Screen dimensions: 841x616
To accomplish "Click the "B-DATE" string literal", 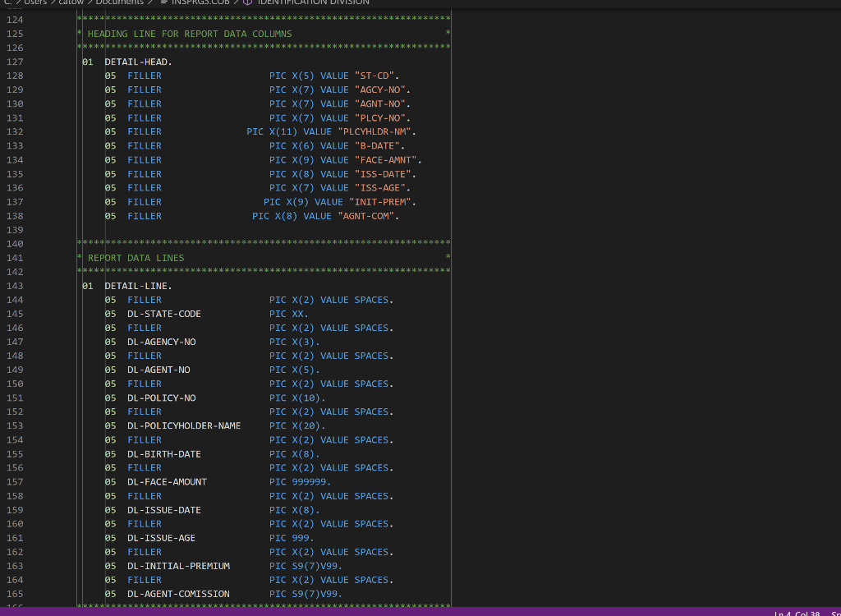I will [x=377, y=146].
